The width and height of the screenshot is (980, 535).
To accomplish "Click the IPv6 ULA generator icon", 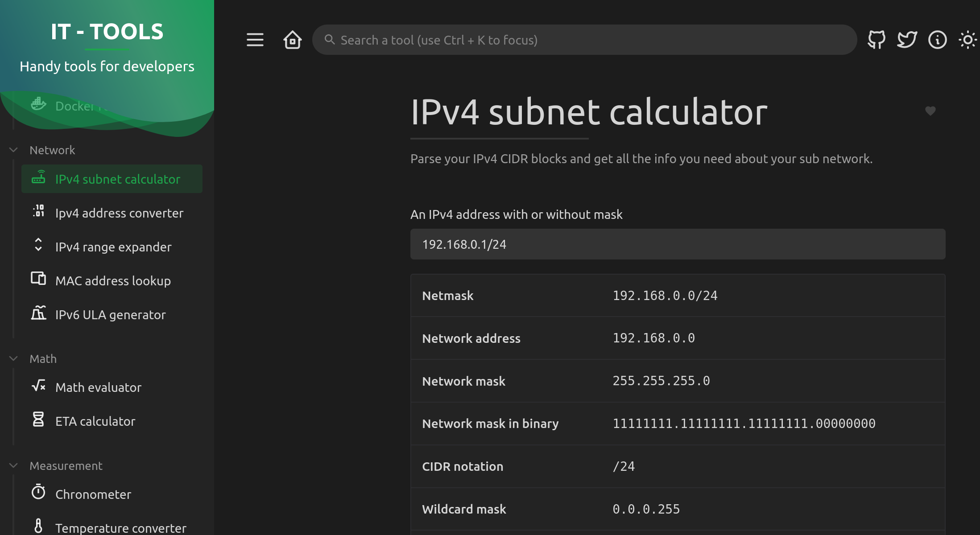I will point(38,313).
